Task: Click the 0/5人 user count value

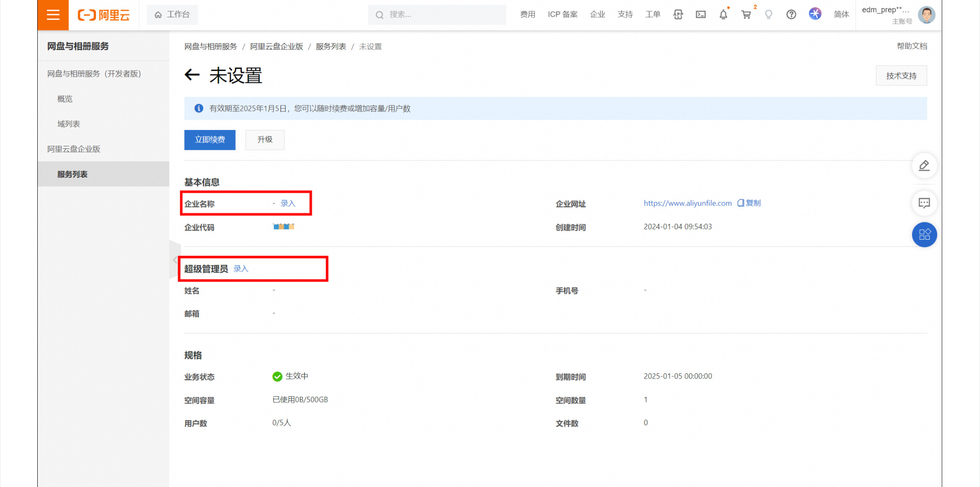Action: coord(282,422)
